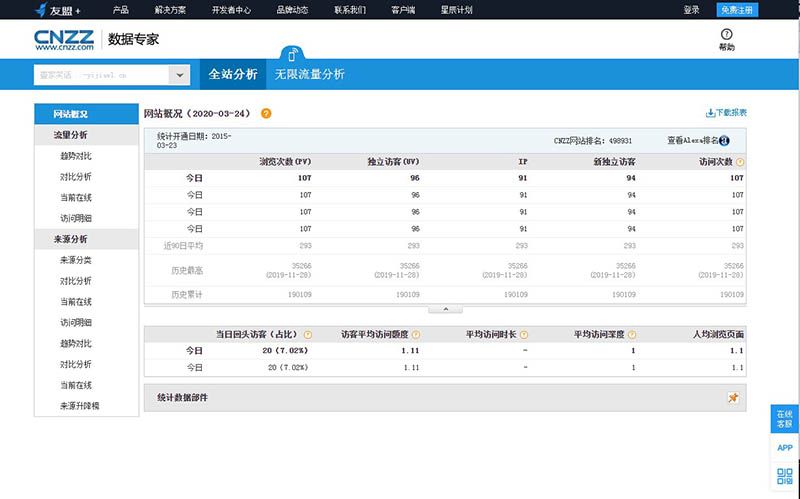Screen dimensions: 800x499
Task: Open the 在线客服 floating widget
Action: pyautogui.click(x=784, y=419)
